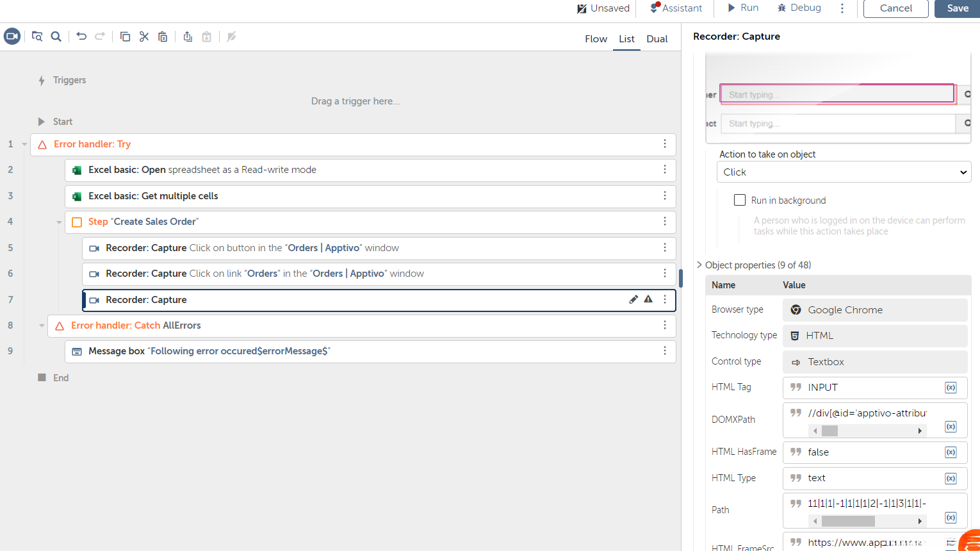Undo the last change

click(81, 37)
